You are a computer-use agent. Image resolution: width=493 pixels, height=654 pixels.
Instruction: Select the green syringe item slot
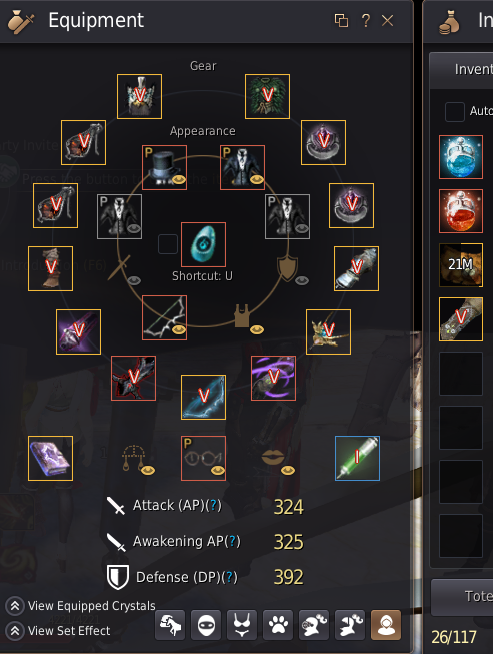point(357,458)
